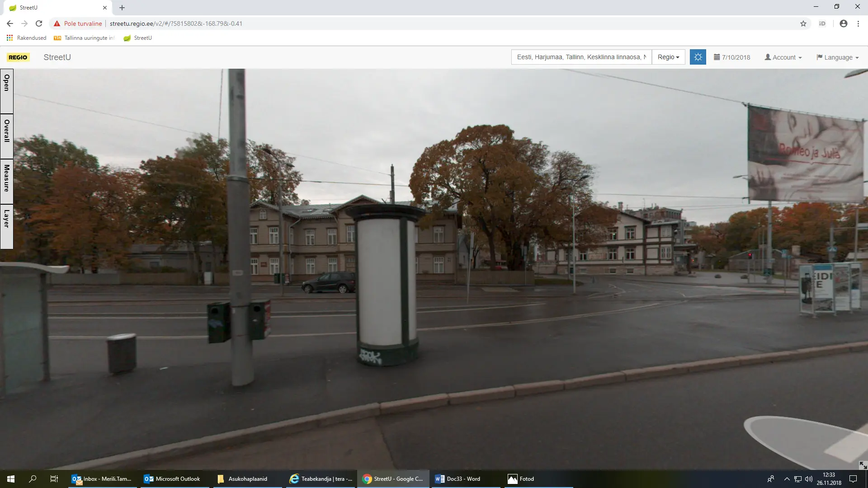Image resolution: width=868 pixels, height=488 pixels.
Task: Open Chrome profile avatar icon
Action: (x=843, y=23)
